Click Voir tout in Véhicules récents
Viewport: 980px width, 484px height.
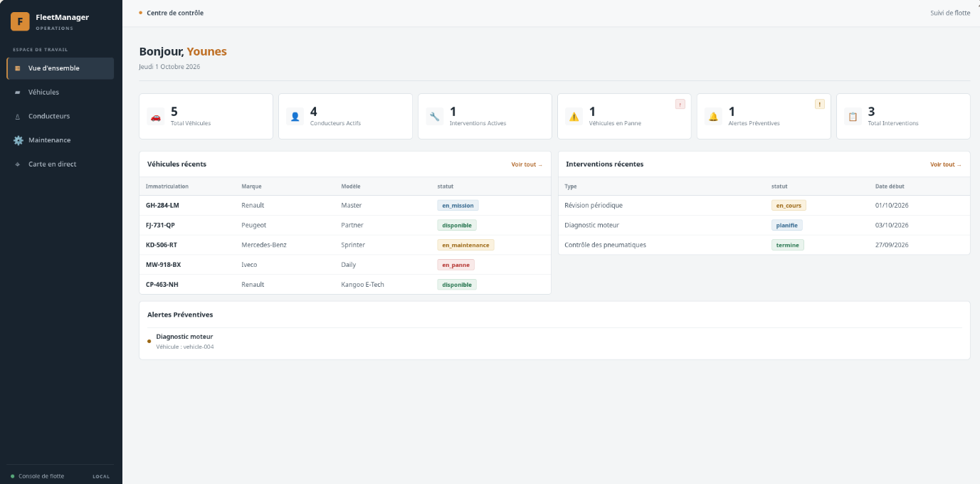[x=527, y=164]
